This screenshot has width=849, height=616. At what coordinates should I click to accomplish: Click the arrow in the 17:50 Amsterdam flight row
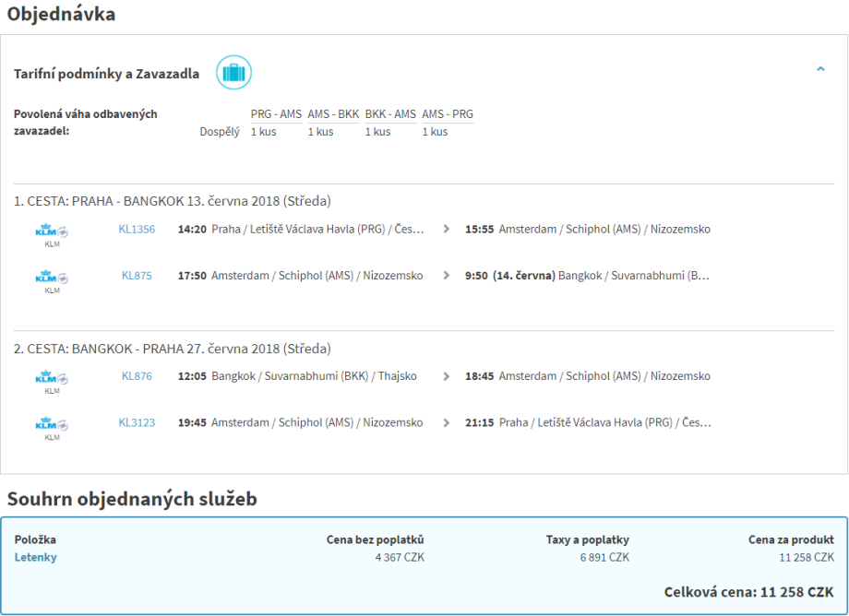(447, 276)
